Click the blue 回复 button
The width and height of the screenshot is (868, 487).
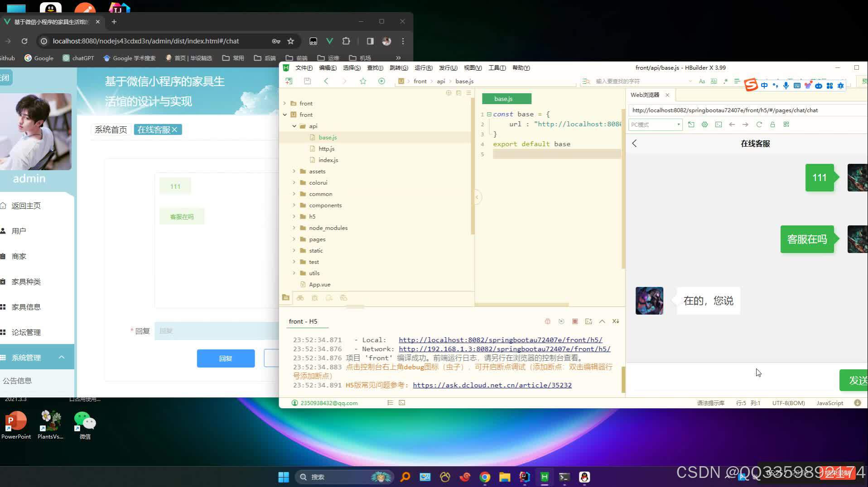(x=226, y=358)
